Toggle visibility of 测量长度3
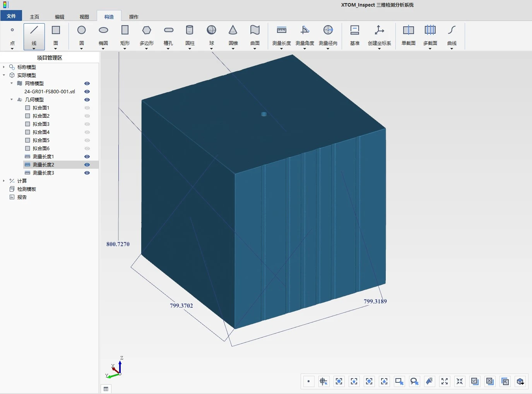Screen dimensions: 532x394 coord(87,173)
